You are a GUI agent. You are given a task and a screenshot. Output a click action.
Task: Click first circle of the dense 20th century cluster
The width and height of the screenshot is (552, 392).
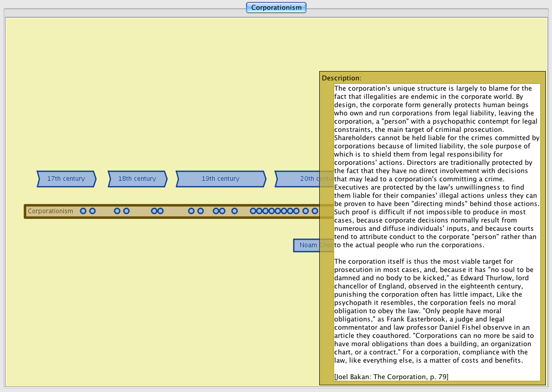253,211
